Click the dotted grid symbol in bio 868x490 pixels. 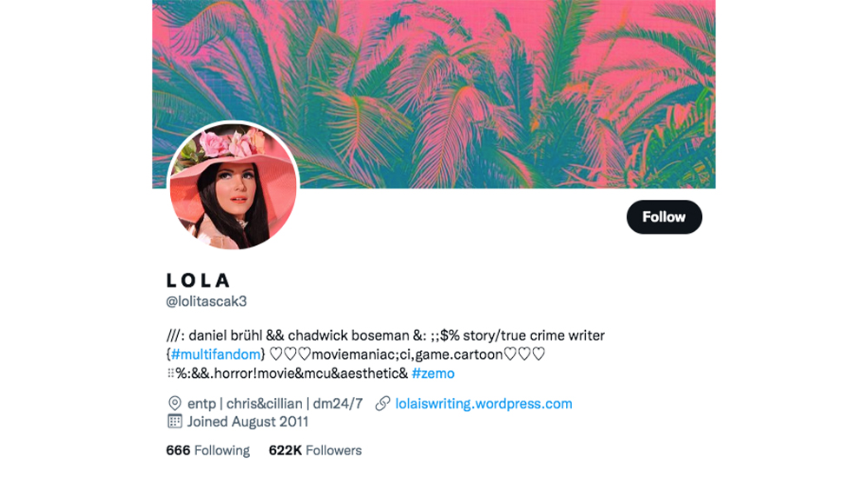pos(170,373)
